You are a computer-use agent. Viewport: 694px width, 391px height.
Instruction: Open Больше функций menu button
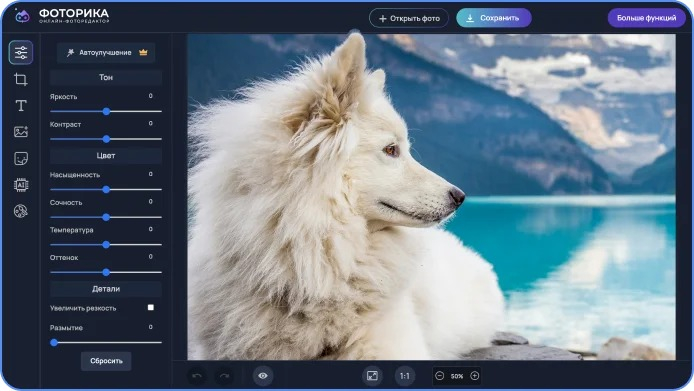646,18
